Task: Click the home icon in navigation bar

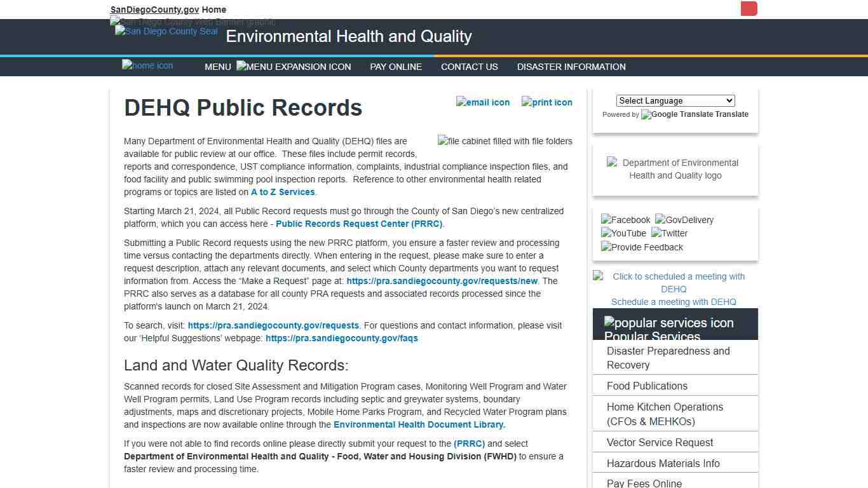Action: [147, 65]
